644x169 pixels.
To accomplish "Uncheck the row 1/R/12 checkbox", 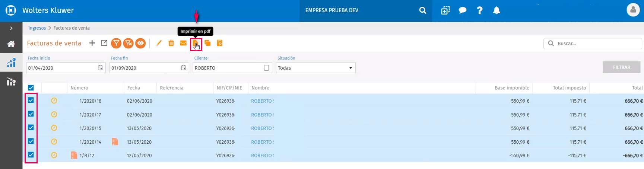I will [x=31, y=154].
